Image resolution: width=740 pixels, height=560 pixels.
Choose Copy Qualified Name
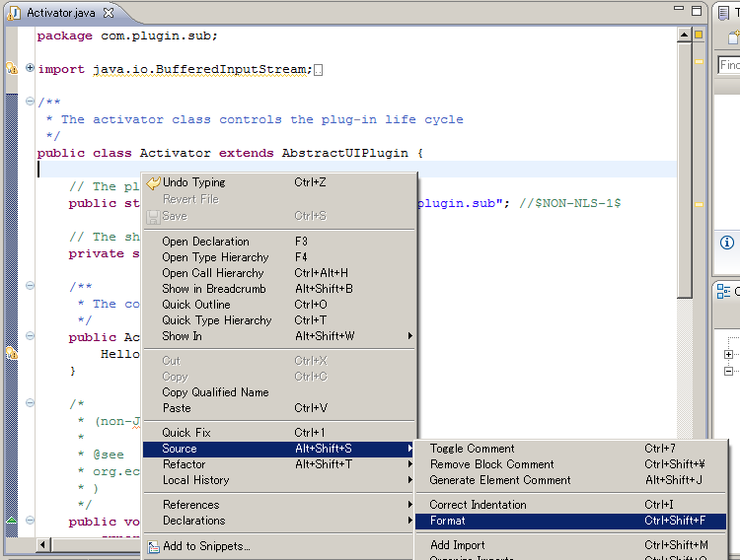(279, 392)
